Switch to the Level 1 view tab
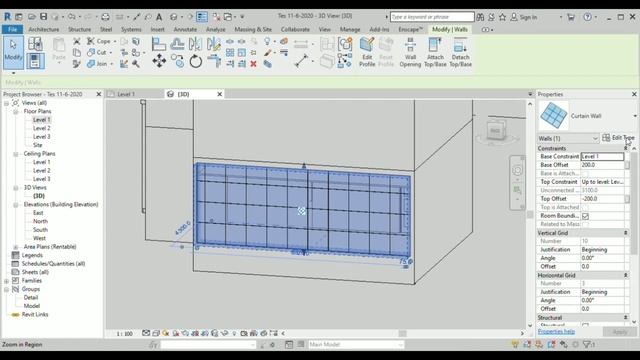The width and height of the screenshot is (640, 360). (126, 94)
